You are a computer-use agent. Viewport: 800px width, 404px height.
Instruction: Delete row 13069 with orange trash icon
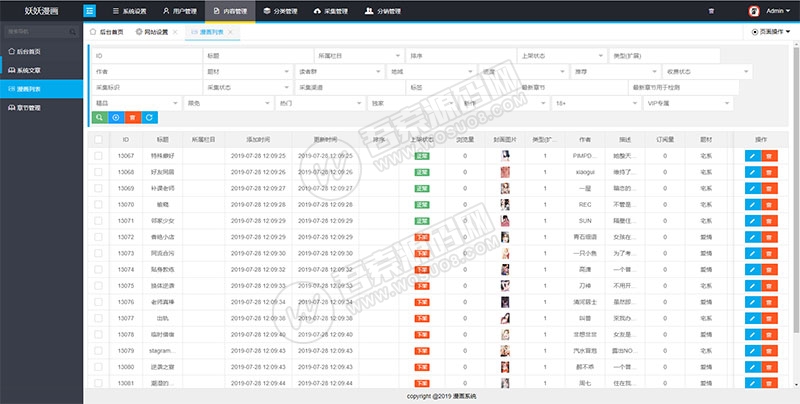[769, 188]
